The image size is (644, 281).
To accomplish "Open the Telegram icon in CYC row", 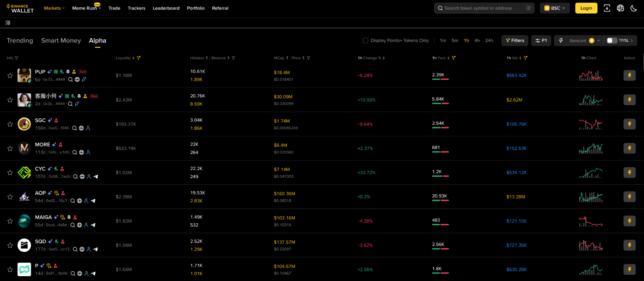I will [96, 177].
